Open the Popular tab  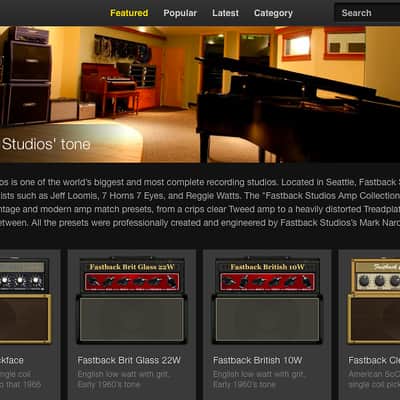click(180, 13)
